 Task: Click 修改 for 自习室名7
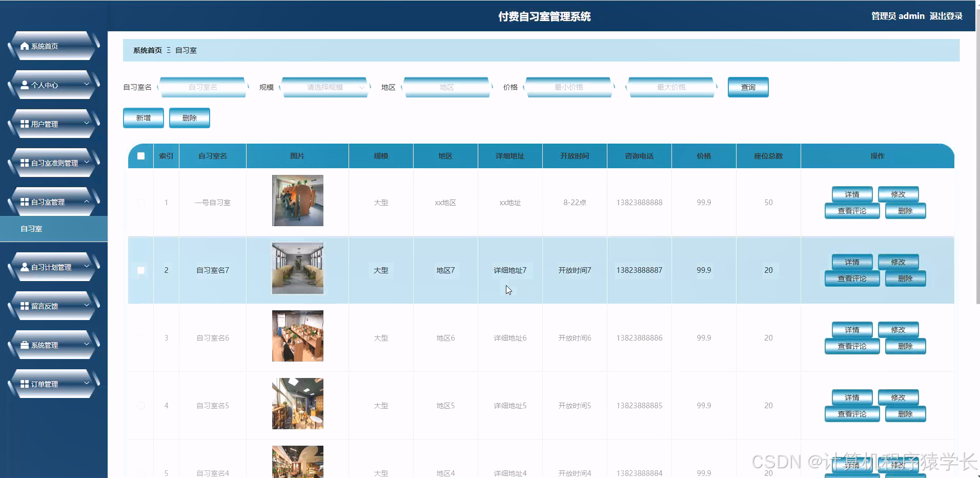pos(898,262)
